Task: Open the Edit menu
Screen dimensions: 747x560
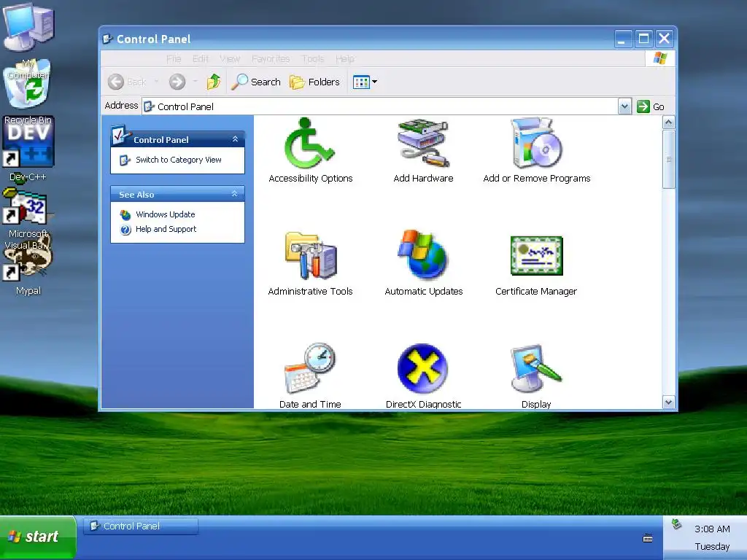Action: pos(201,59)
